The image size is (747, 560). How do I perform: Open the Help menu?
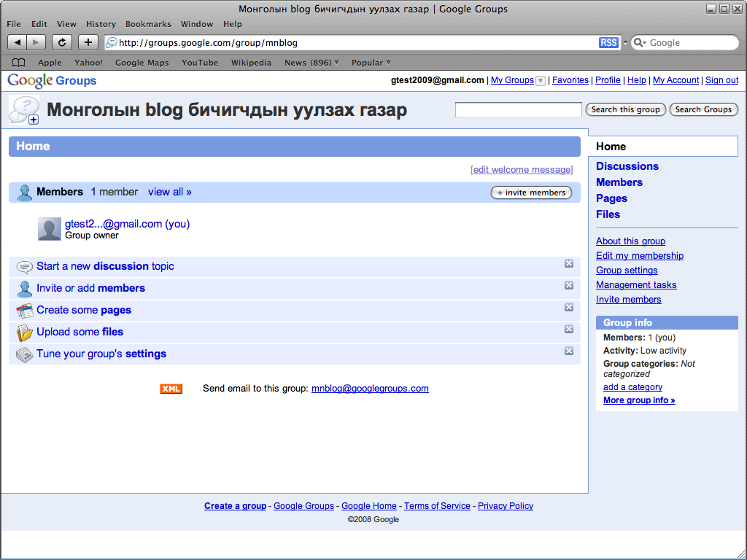233,24
